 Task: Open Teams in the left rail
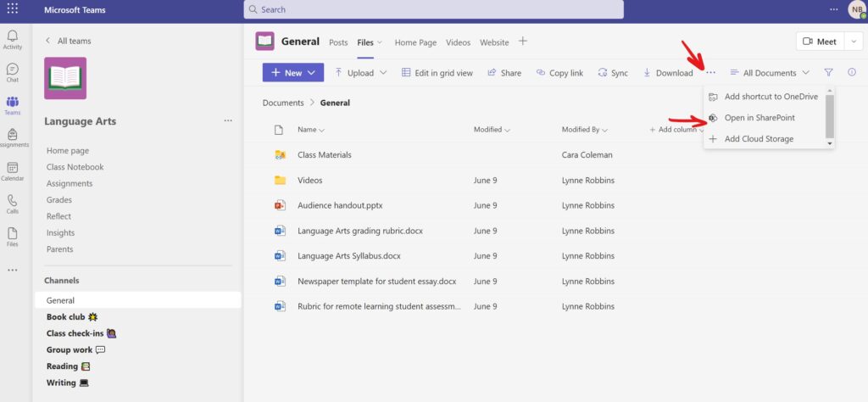(x=12, y=105)
